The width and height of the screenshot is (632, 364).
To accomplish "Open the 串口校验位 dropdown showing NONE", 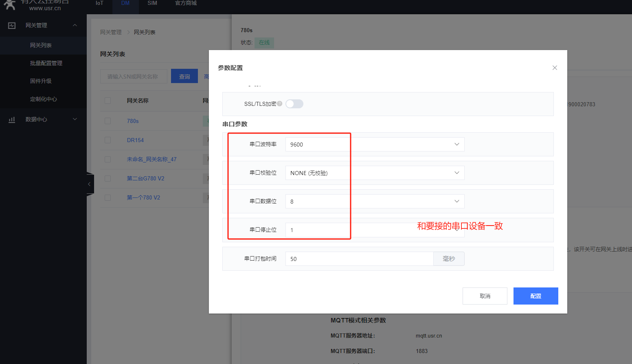I will click(375, 173).
